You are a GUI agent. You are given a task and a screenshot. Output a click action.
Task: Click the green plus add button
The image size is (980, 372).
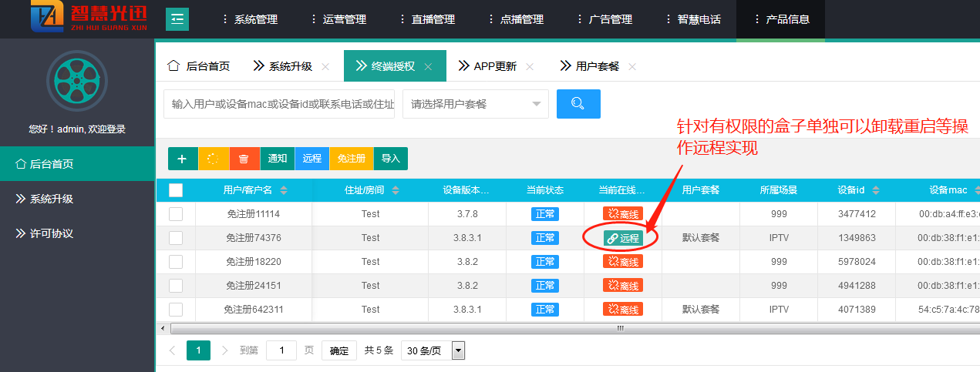pyautogui.click(x=183, y=159)
